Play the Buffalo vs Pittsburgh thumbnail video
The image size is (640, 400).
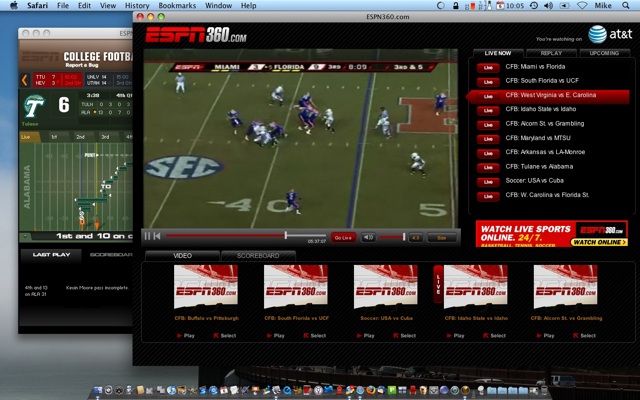coord(187,335)
